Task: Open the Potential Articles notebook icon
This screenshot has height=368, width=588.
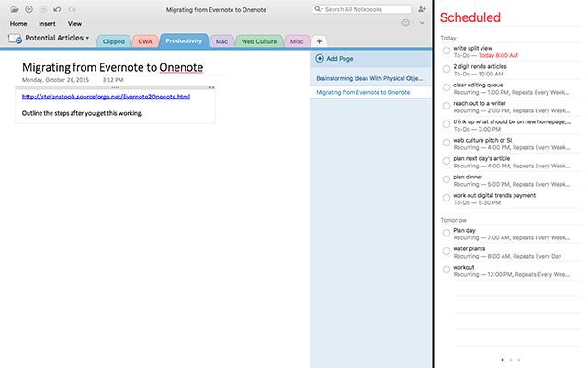Action: click(15, 39)
